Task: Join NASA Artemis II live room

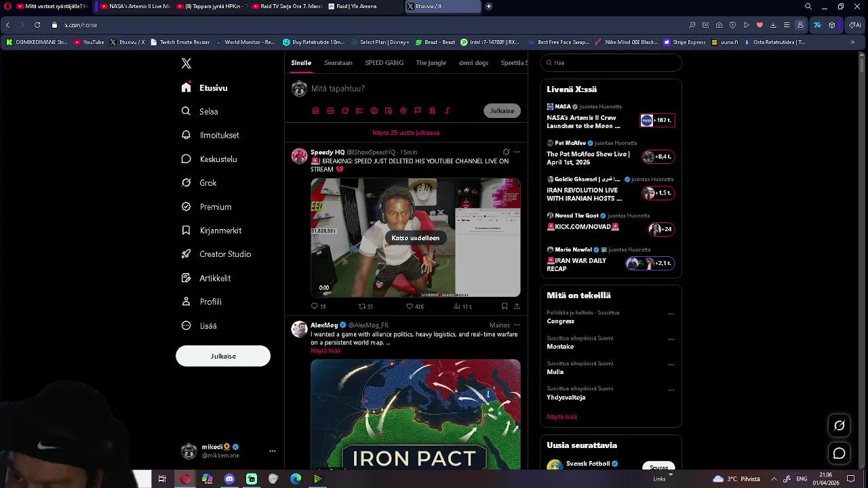Action: 657,120
